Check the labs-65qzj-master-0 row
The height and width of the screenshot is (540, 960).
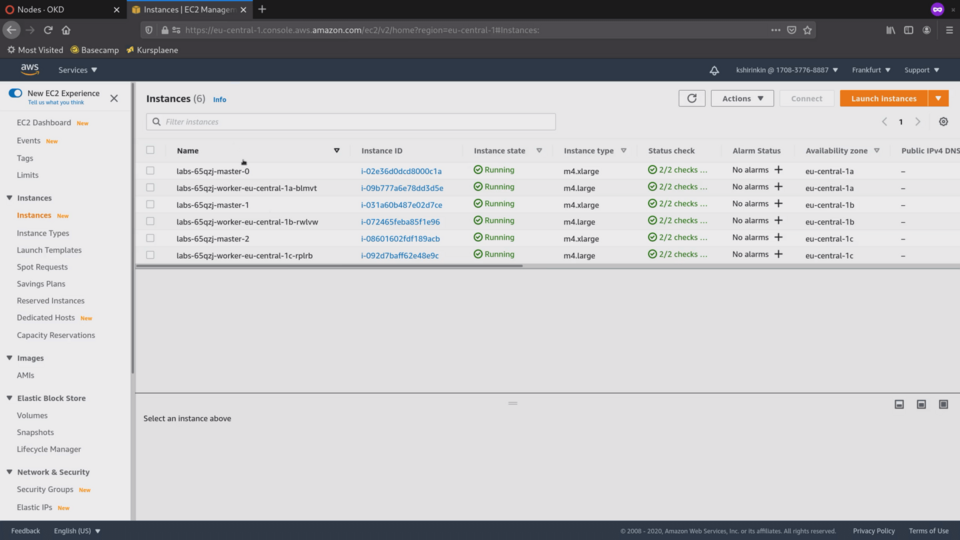point(150,170)
